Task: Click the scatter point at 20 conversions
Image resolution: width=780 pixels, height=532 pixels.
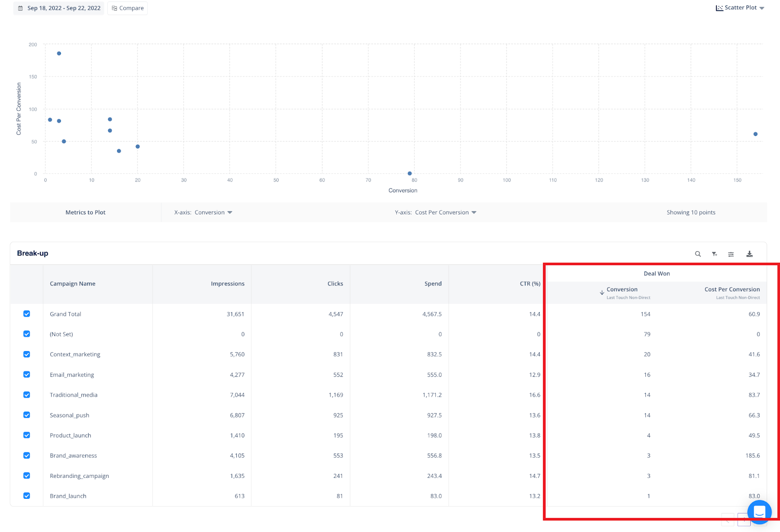Action: click(137, 147)
